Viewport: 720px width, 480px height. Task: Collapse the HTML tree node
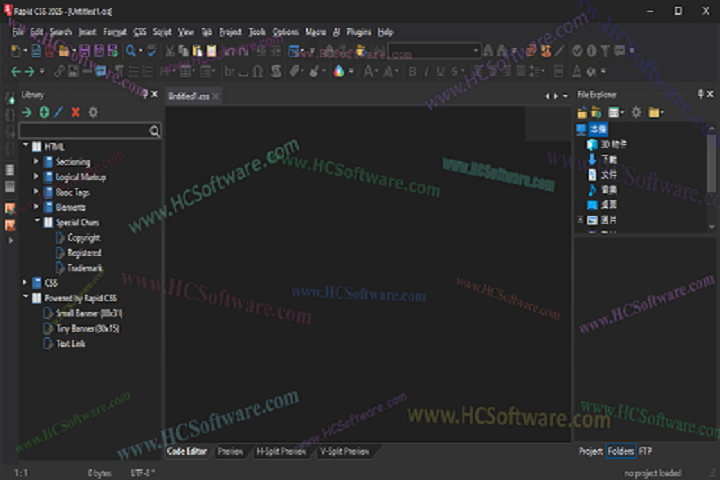[26, 146]
